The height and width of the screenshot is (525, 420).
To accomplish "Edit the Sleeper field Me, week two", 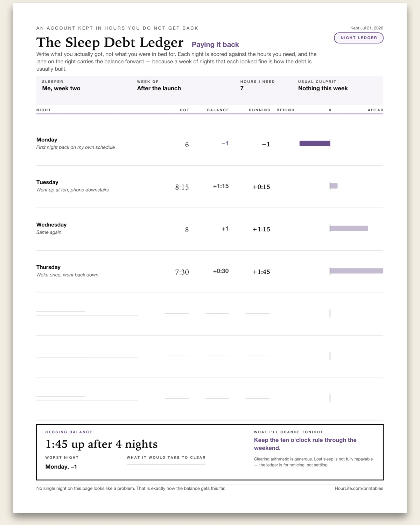I will click(61, 88).
